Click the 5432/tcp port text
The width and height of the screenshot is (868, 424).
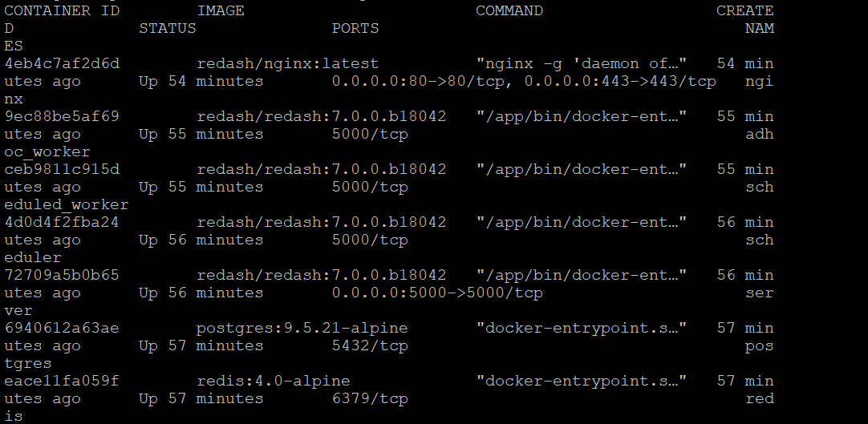pyautogui.click(x=370, y=346)
